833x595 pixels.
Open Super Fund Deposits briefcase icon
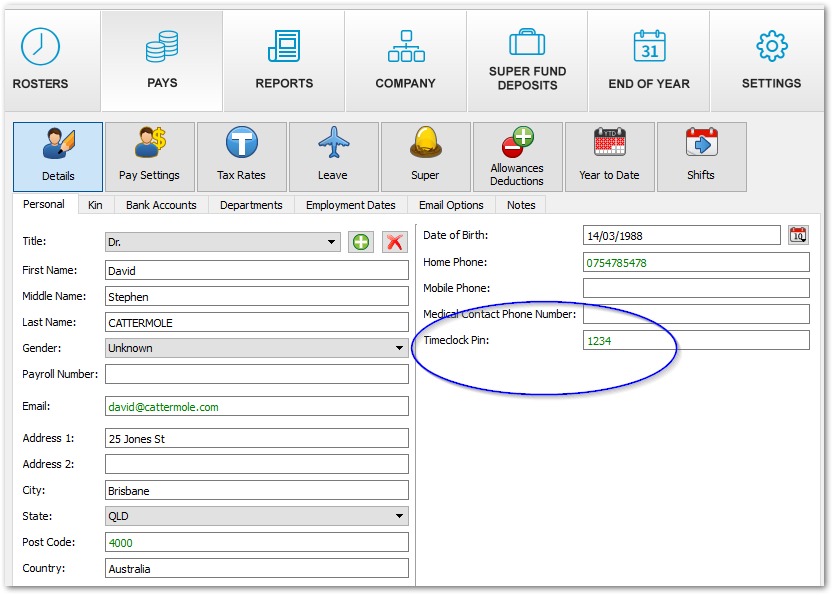pyautogui.click(x=527, y=42)
